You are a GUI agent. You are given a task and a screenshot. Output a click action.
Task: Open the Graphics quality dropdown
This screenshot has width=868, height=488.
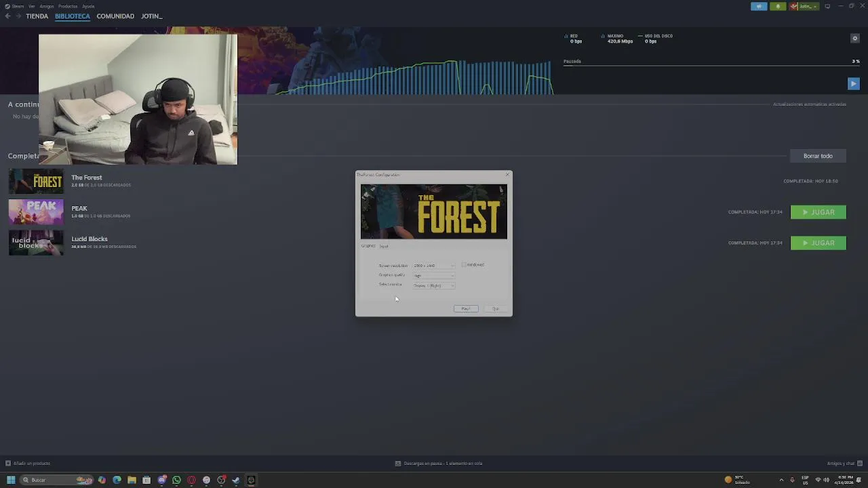[x=434, y=275]
